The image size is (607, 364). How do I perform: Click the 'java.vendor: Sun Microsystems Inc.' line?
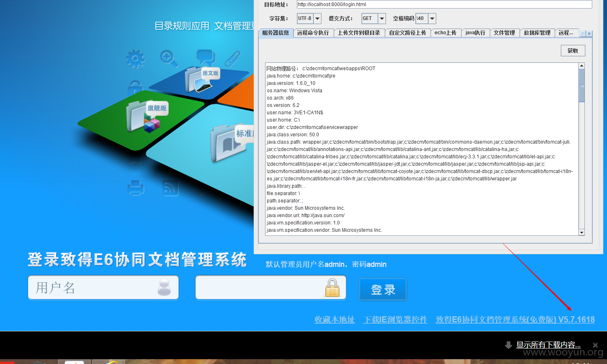coord(306,208)
